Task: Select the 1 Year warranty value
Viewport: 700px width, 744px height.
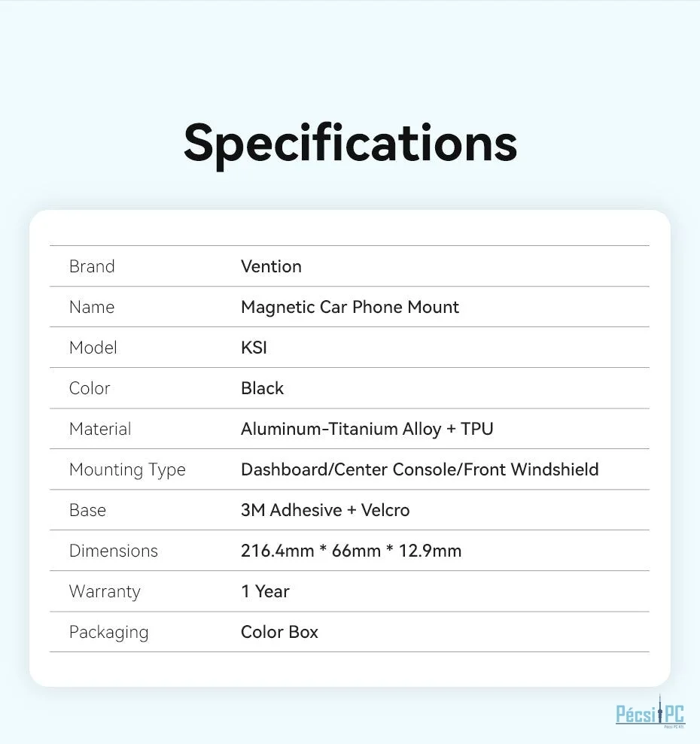Action: (265, 591)
